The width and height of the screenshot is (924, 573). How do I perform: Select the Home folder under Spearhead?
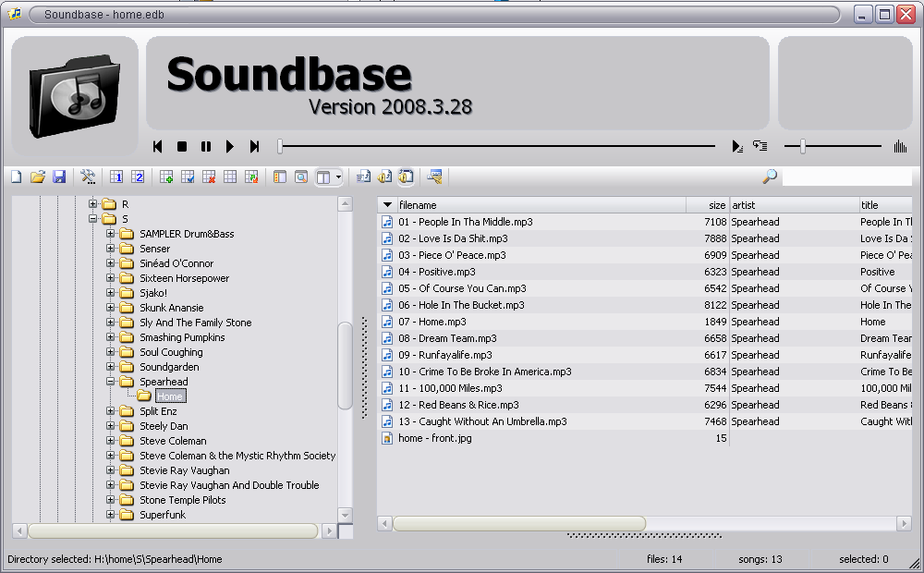pyautogui.click(x=170, y=396)
